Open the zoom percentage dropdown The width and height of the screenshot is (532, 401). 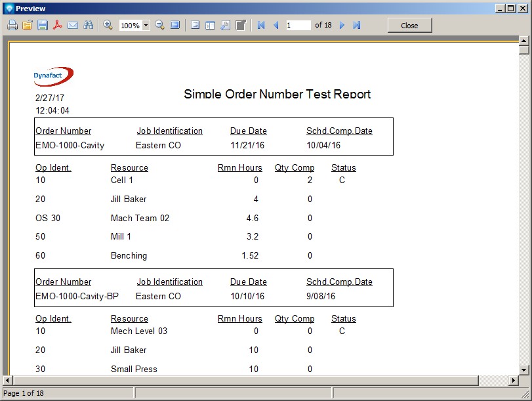(146, 26)
